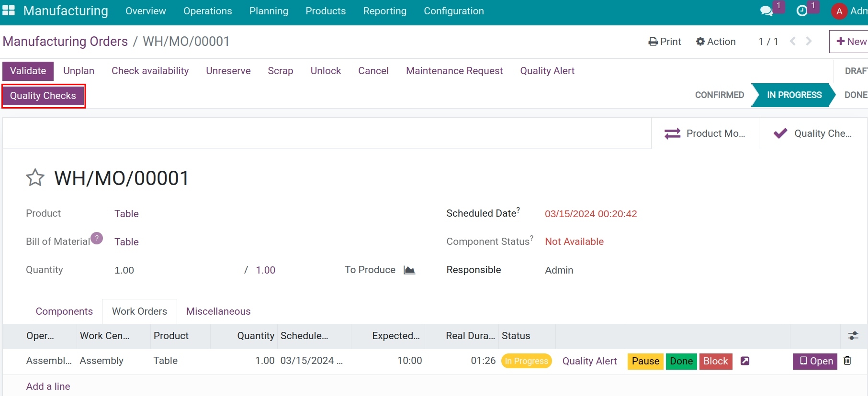Pause the Assembly work order
This screenshot has width=868, height=396.
tap(645, 361)
